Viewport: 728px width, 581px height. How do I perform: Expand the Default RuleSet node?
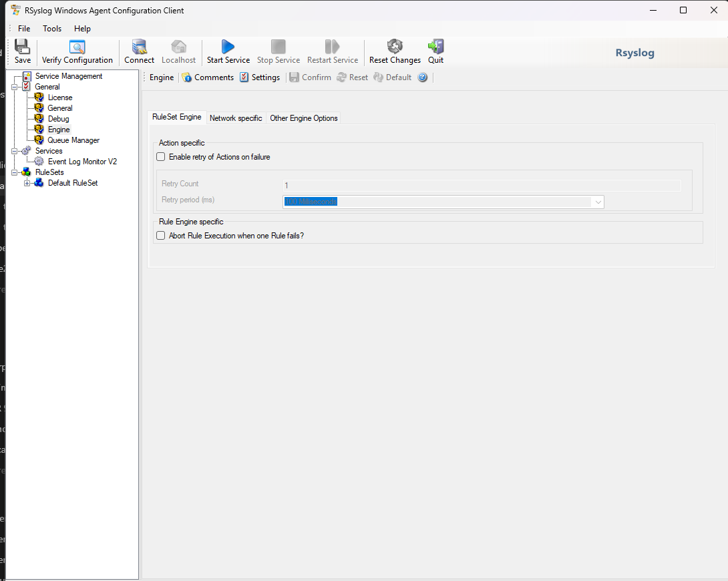[x=27, y=183]
